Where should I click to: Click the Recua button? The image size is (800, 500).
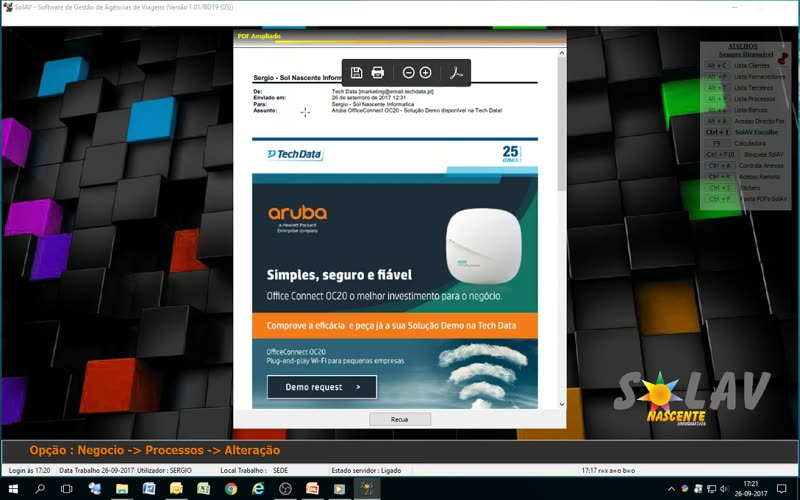[400, 419]
